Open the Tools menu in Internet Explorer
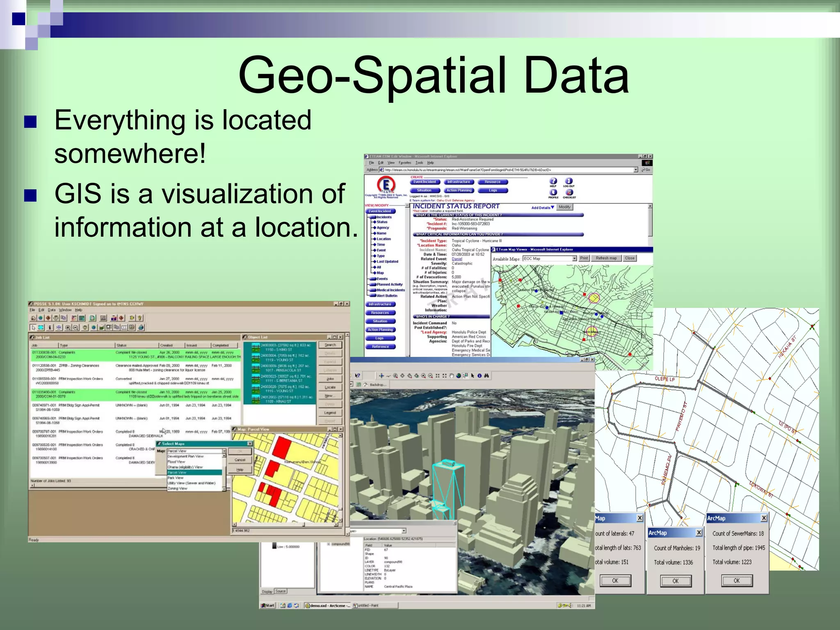 click(419, 163)
